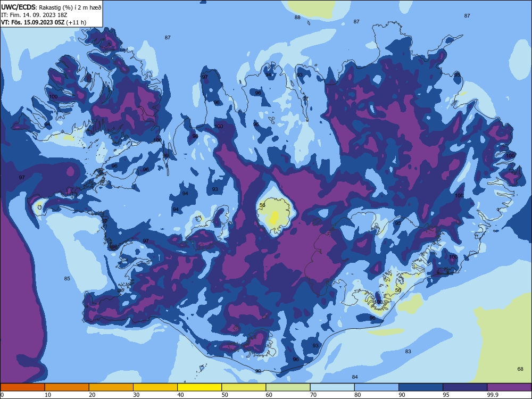Click the bright yellow 40–50 legend swatch

click(x=199, y=387)
